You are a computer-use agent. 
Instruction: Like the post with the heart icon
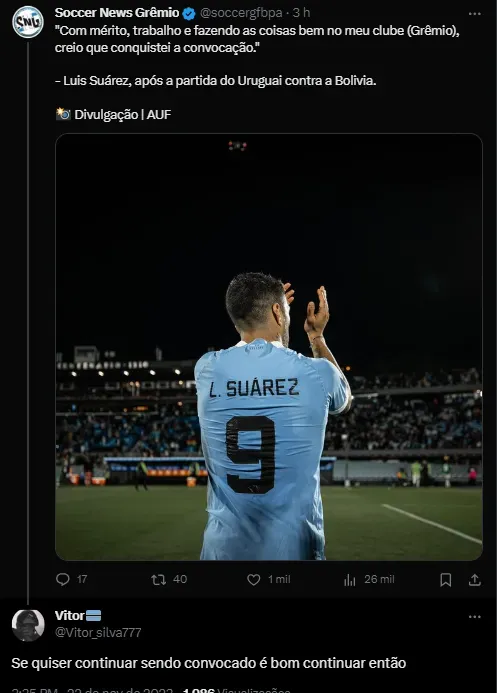click(x=254, y=579)
